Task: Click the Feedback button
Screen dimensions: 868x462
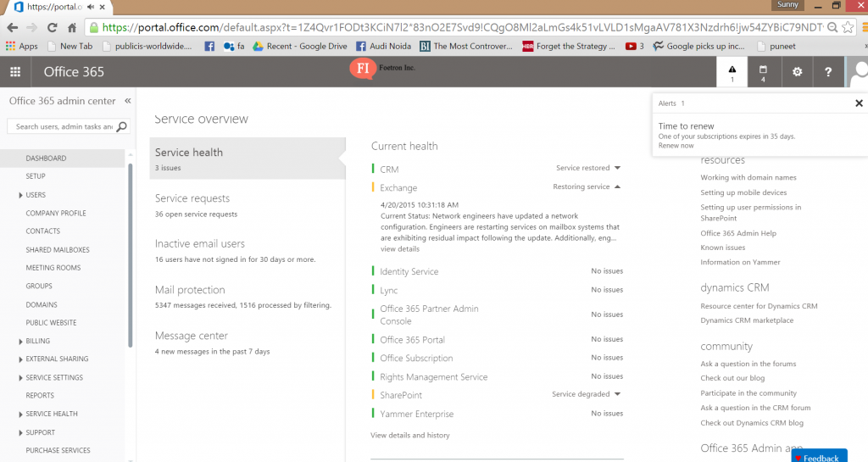Action: pyautogui.click(x=820, y=456)
